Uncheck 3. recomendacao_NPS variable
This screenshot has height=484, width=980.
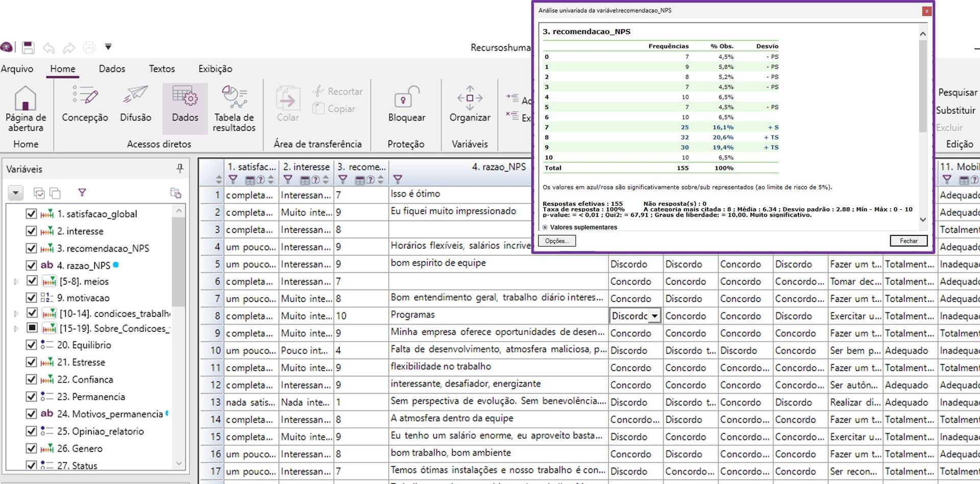(x=31, y=249)
